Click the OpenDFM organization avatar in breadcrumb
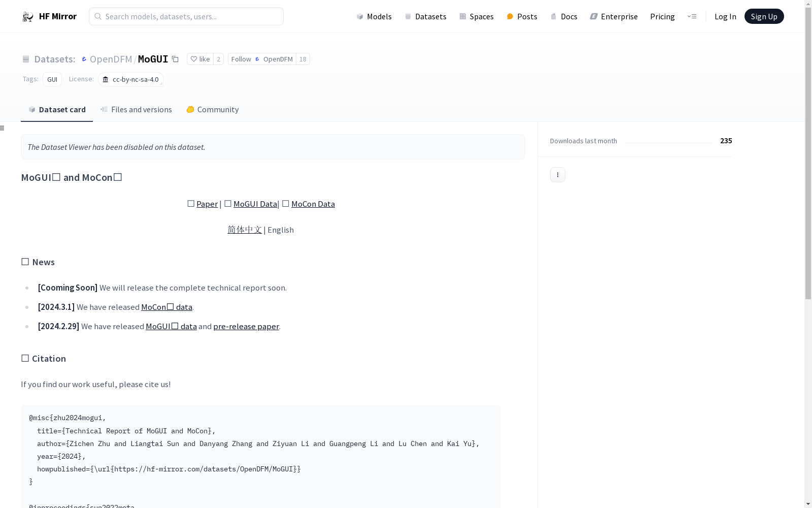This screenshot has height=508, width=812. point(84,59)
